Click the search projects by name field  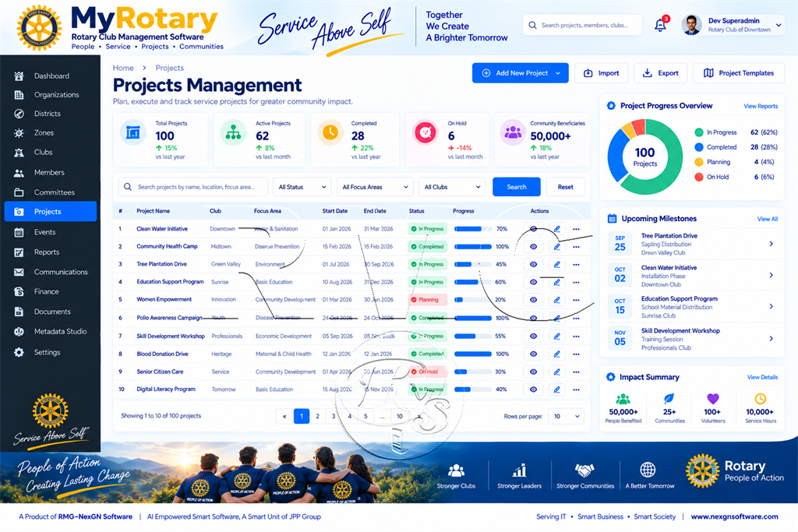(193, 187)
